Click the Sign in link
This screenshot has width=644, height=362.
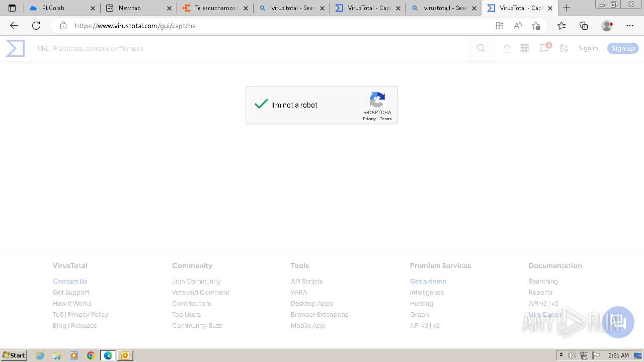(x=588, y=48)
